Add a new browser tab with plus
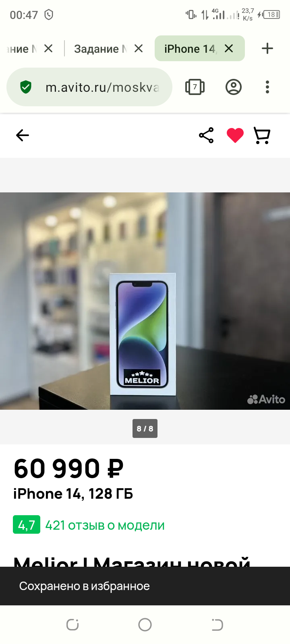Screen dimensions: 290x644 [x=267, y=49]
